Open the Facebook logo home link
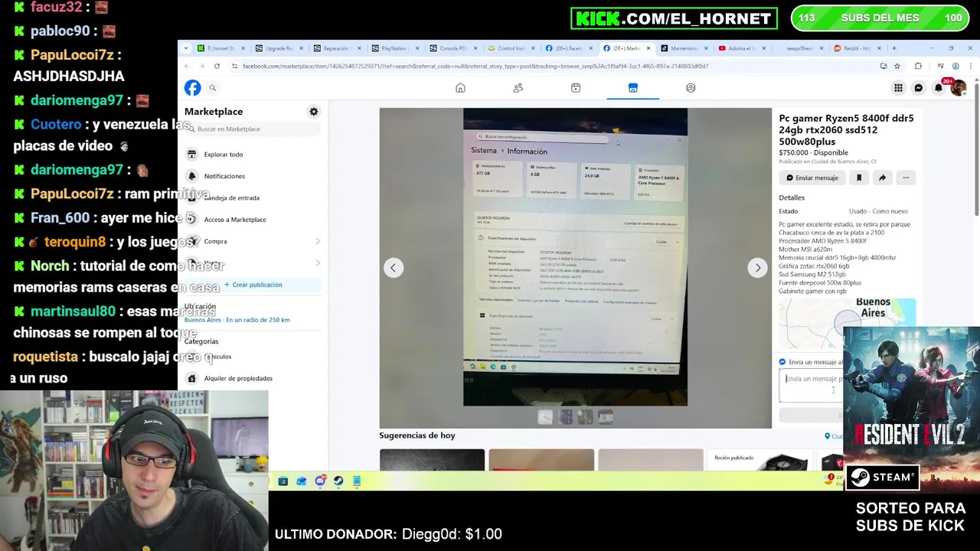This screenshot has height=551, width=980. (x=192, y=88)
